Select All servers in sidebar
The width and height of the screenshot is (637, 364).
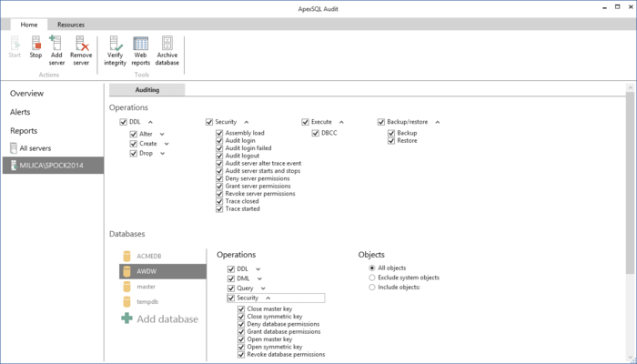[30, 148]
